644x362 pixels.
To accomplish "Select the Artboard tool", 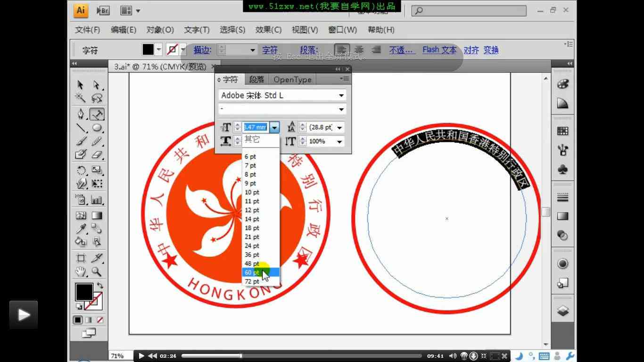I will pos(81,258).
